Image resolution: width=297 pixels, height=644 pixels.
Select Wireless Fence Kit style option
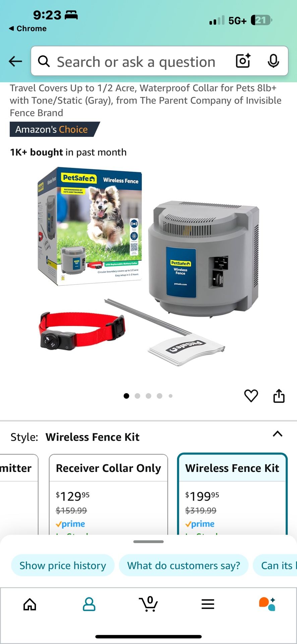tap(232, 494)
